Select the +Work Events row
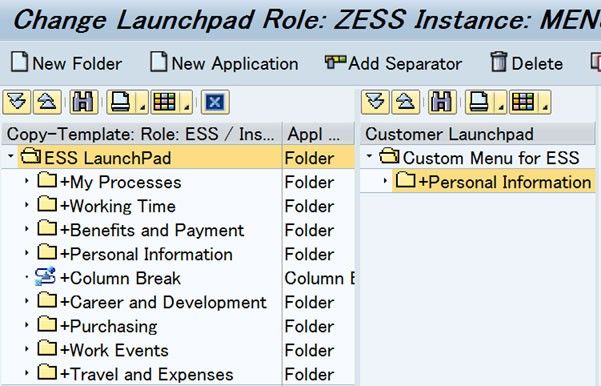This screenshot has height=386, width=601. click(178, 350)
